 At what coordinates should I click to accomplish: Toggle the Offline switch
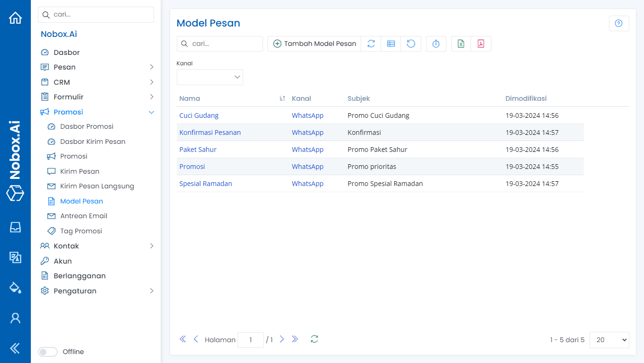coord(47,352)
